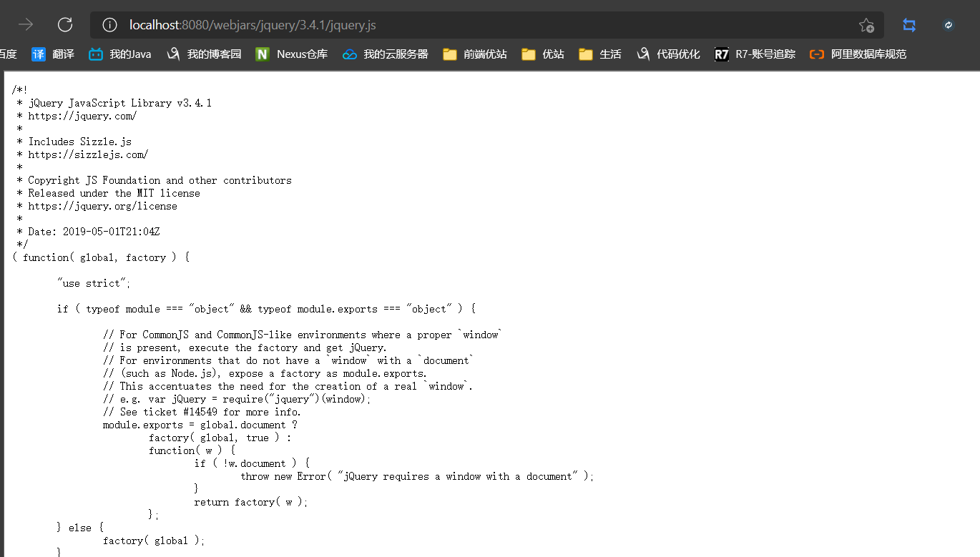
Task: Expand the 优站 bookmark folder
Action: [543, 54]
